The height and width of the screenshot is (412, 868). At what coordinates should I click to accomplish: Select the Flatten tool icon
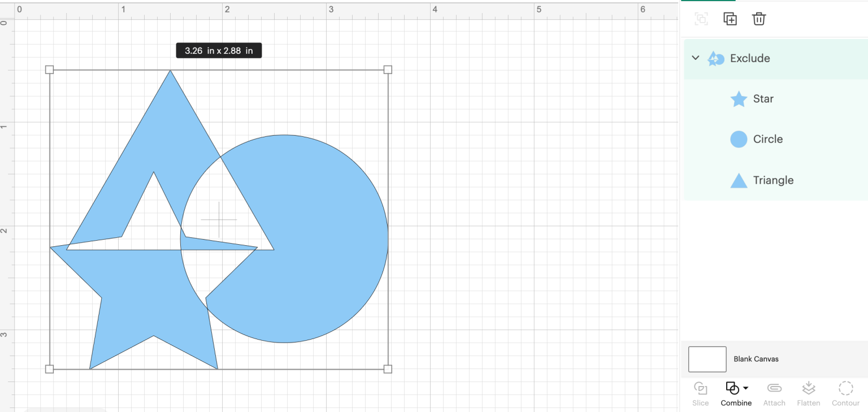coord(809,388)
